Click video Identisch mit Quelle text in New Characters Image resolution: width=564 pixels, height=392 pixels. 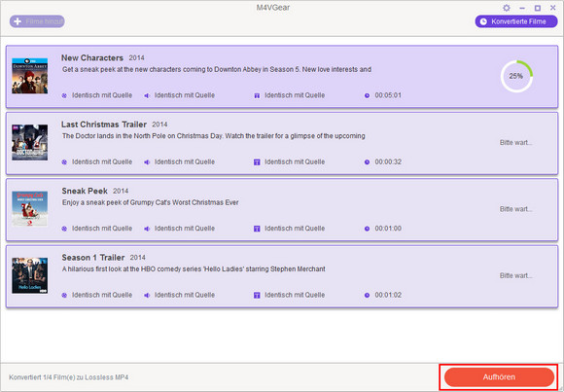[102, 95]
